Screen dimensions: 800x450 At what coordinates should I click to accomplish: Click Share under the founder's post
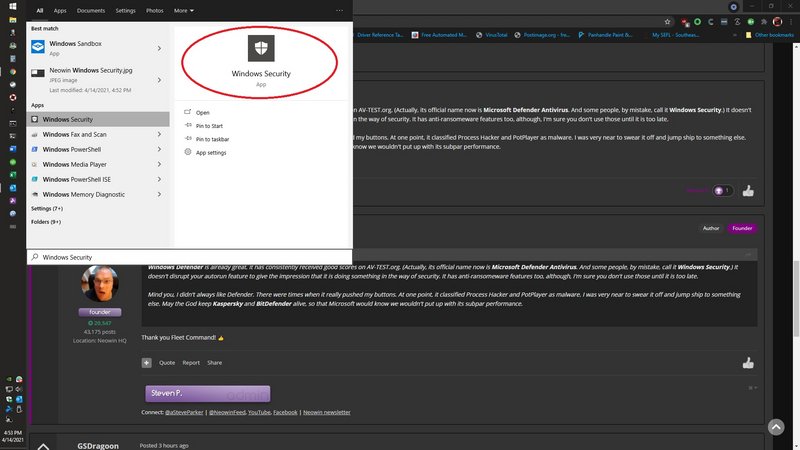[x=214, y=363]
